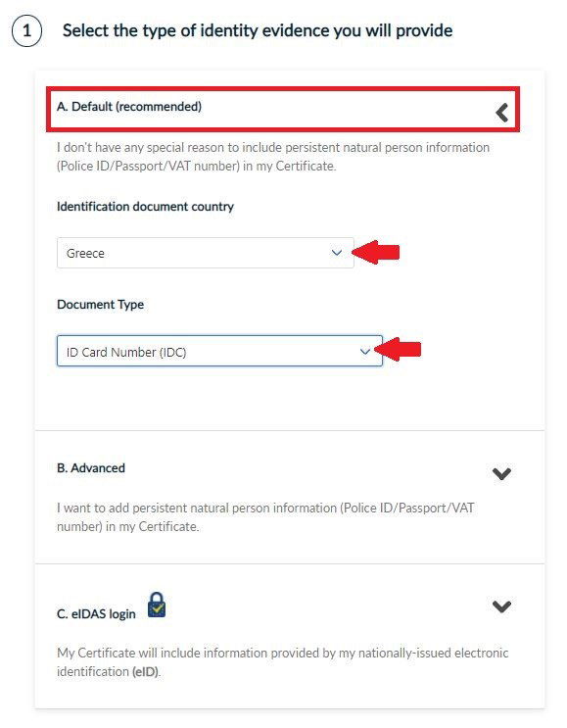Select the C. eIDAS login title

click(96, 613)
